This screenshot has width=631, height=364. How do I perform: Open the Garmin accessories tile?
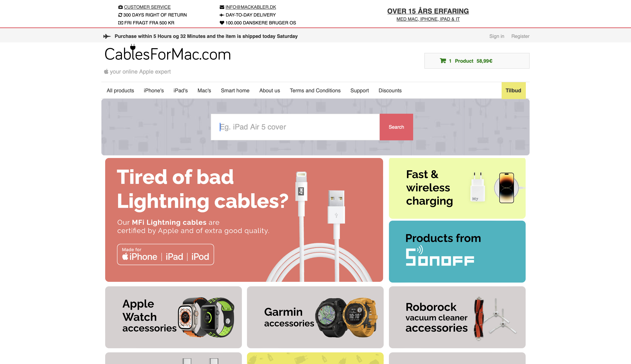click(x=315, y=317)
